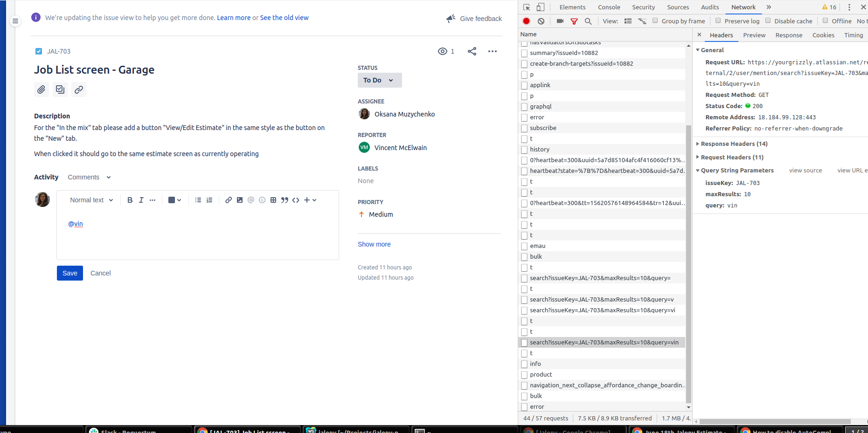Insert a code snippet in the comment

click(296, 200)
